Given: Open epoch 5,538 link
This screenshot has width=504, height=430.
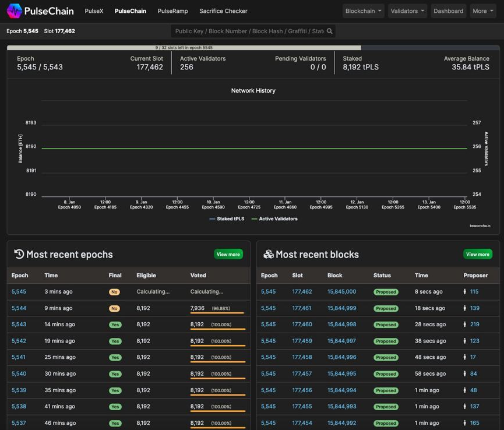Looking at the screenshot, I should point(19,406).
